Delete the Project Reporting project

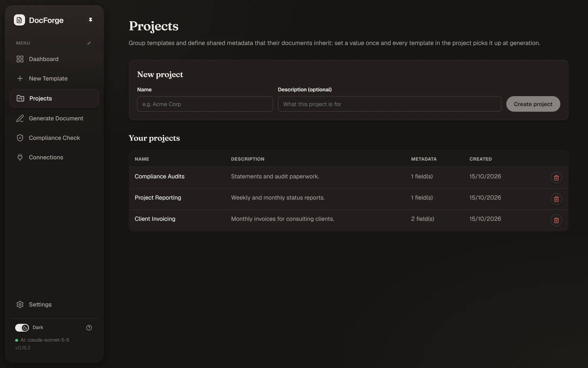tap(556, 199)
